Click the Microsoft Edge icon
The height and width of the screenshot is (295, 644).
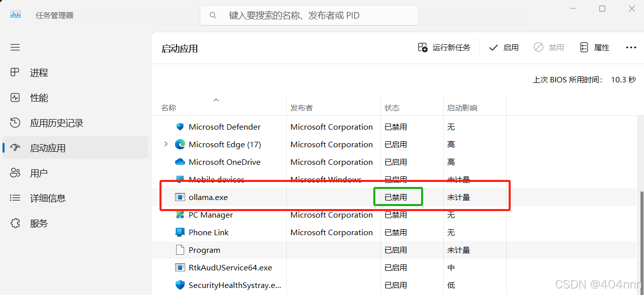click(x=180, y=144)
